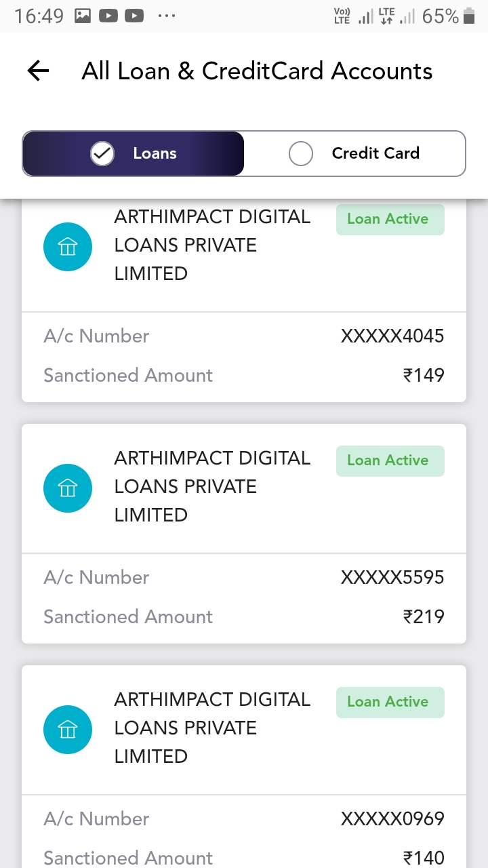Select the Credit Card radio option

(x=354, y=154)
